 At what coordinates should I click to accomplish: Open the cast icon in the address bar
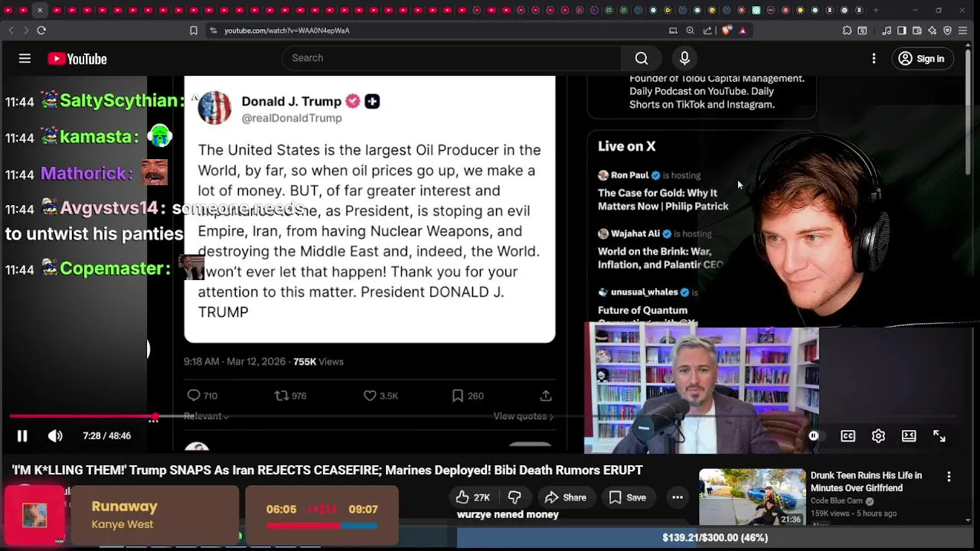[673, 31]
